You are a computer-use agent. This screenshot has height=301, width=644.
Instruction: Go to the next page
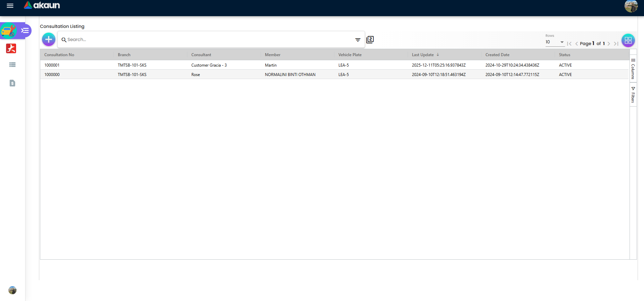tap(609, 44)
